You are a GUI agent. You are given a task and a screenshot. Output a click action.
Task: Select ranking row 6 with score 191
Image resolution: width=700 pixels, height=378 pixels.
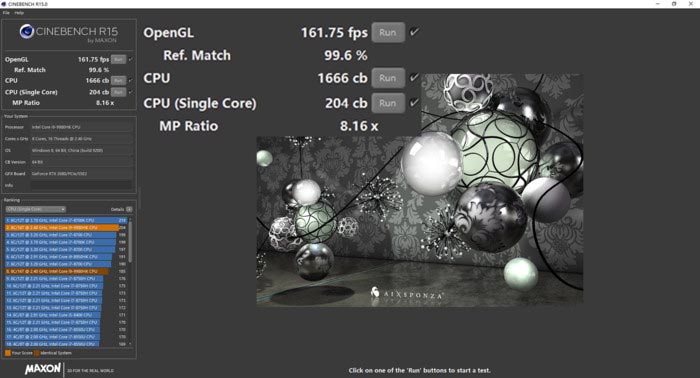66,257
